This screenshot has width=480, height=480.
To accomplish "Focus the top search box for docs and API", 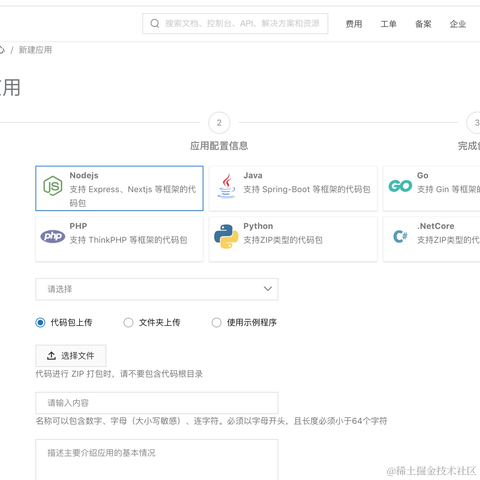I will 235,24.
